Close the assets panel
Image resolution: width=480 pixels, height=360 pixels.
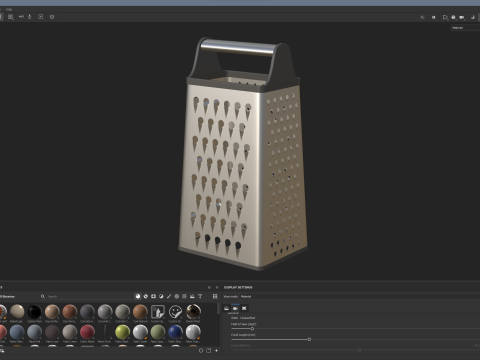[217, 287]
